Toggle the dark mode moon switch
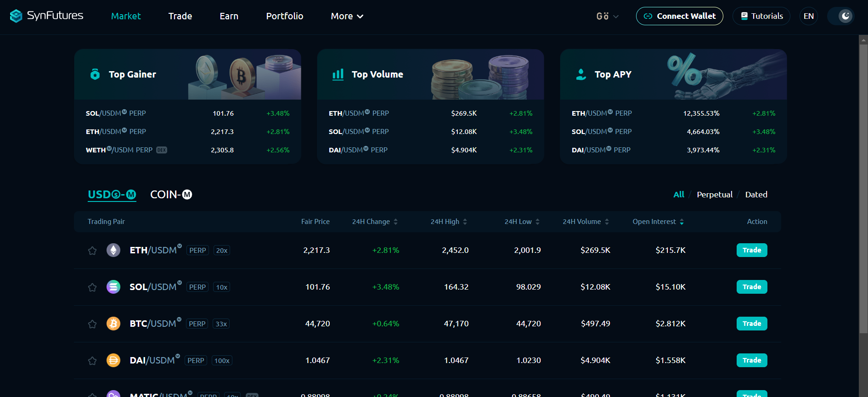 840,16
